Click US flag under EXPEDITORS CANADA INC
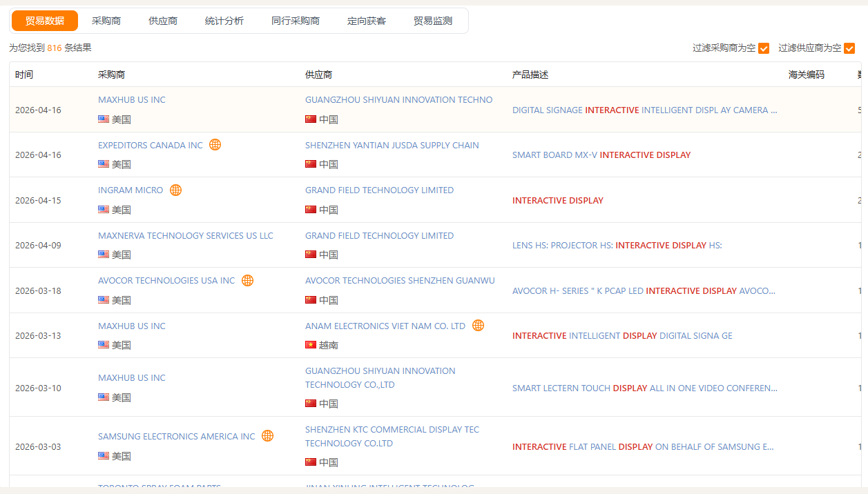868x494 pixels. 104,164
